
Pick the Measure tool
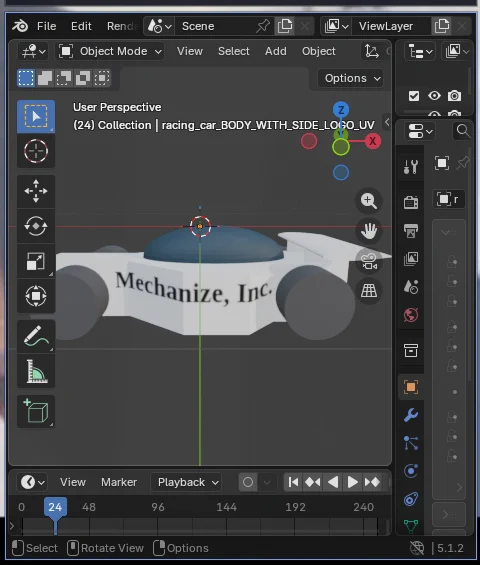pyautogui.click(x=36, y=371)
